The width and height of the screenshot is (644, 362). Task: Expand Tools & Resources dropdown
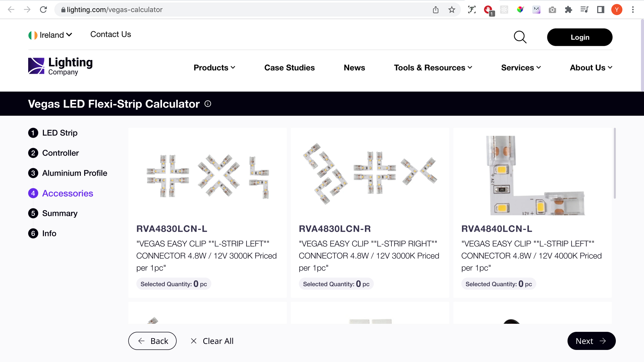[433, 68]
